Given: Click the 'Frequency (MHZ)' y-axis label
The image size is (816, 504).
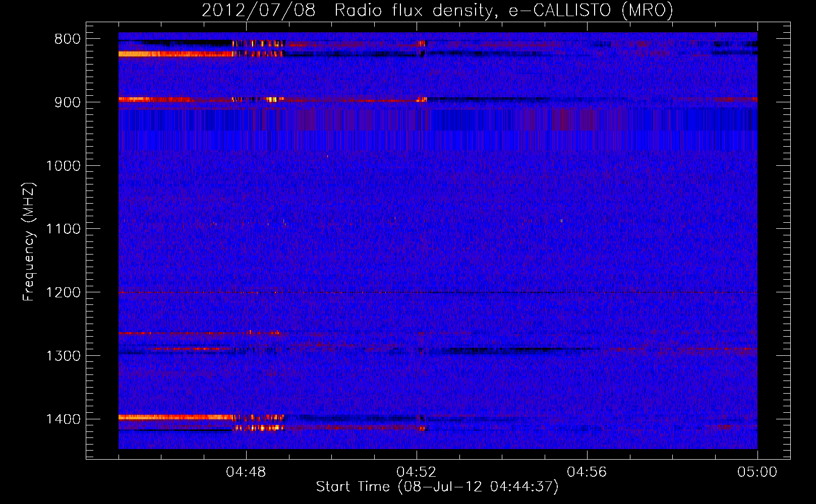Looking at the screenshot, I should tap(29, 241).
